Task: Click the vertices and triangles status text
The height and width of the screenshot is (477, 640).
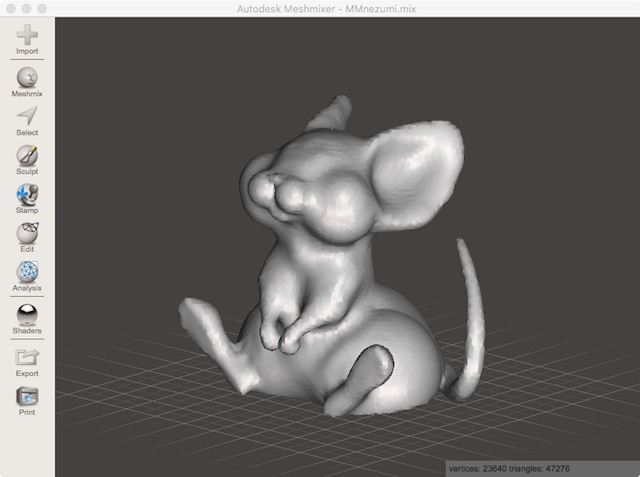Action: (x=509, y=468)
